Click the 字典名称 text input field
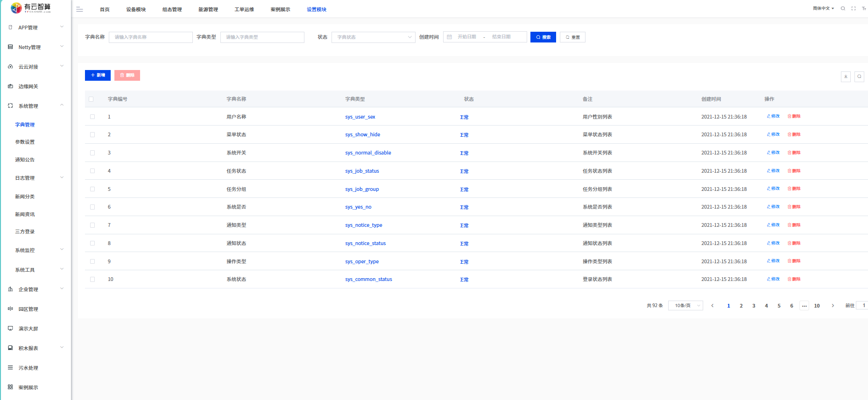The width and height of the screenshot is (868, 400). point(150,37)
